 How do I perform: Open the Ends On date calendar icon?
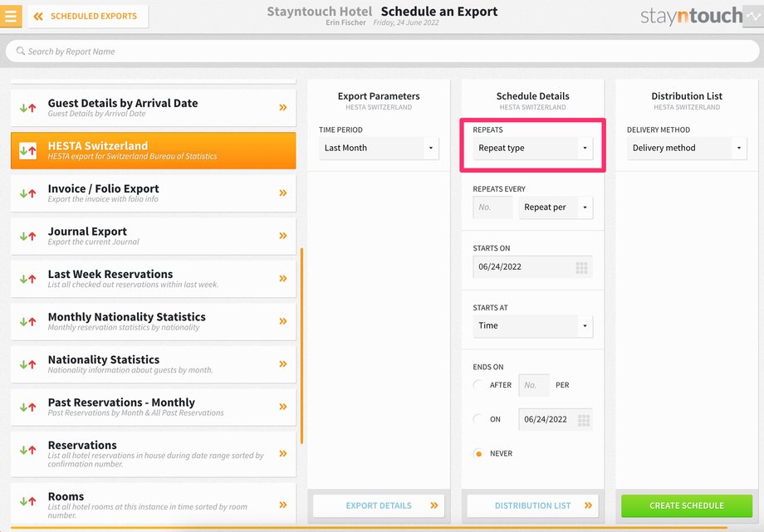(x=584, y=420)
